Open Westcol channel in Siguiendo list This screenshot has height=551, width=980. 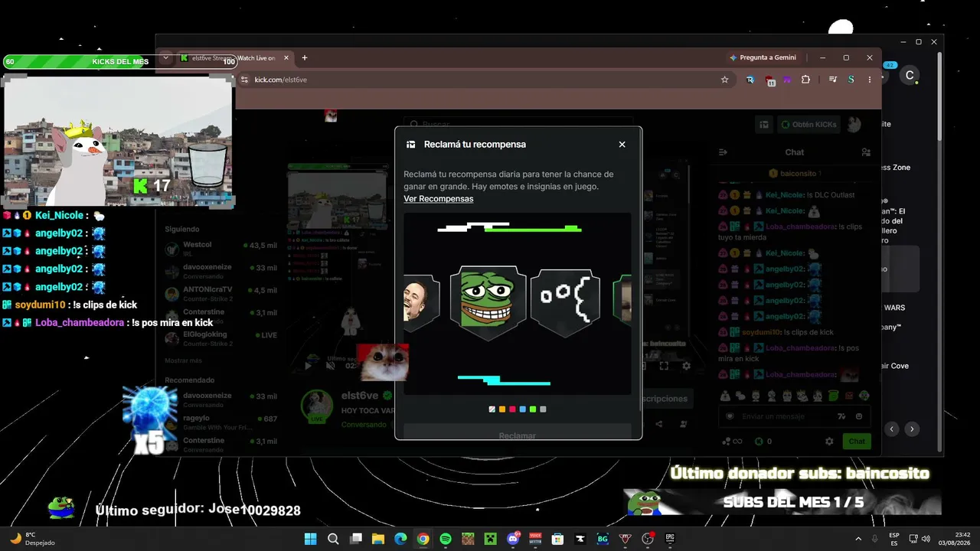(221, 249)
